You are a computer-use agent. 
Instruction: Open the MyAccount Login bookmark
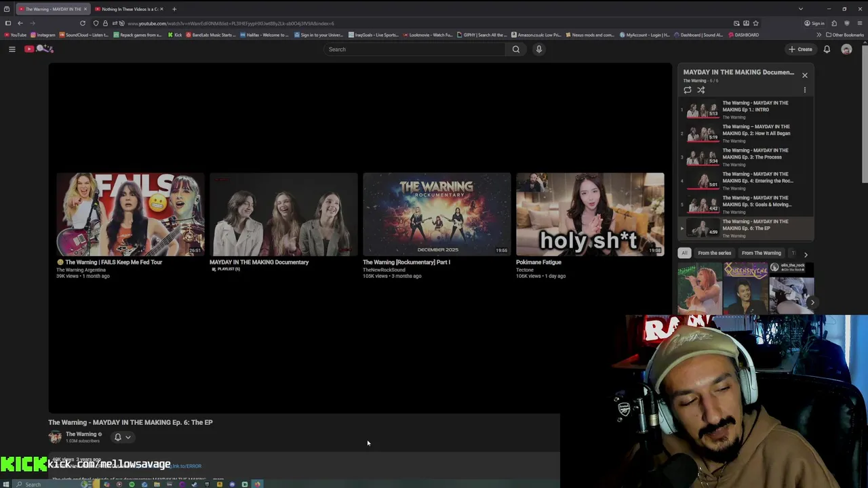(645, 35)
